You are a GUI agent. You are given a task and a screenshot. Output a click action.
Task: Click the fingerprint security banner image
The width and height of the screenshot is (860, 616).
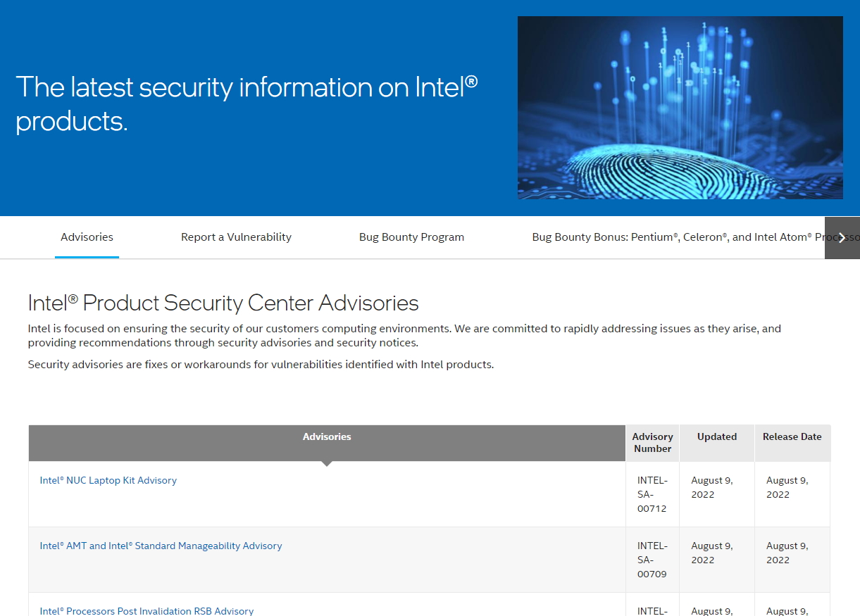click(x=680, y=107)
